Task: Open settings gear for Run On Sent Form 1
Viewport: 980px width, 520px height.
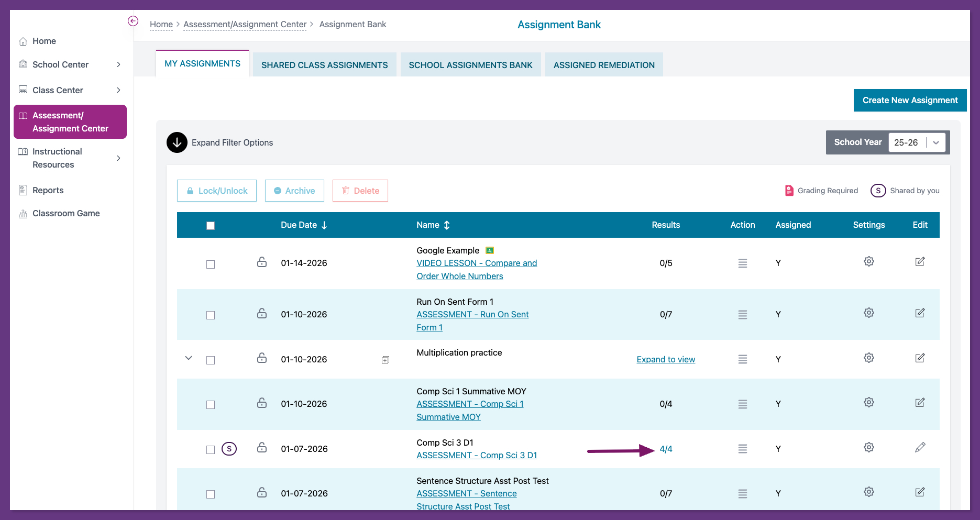Action: 868,313
